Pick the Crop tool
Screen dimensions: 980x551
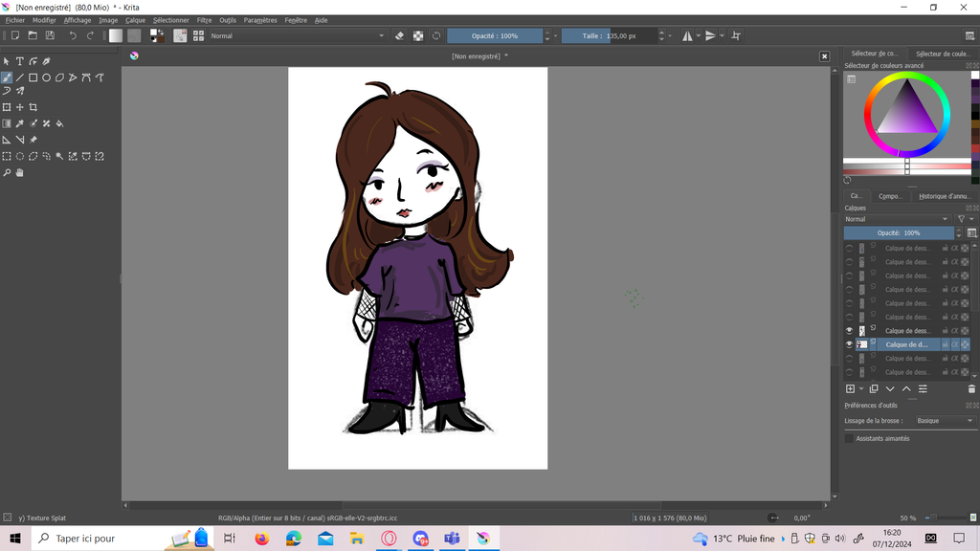tap(33, 107)
